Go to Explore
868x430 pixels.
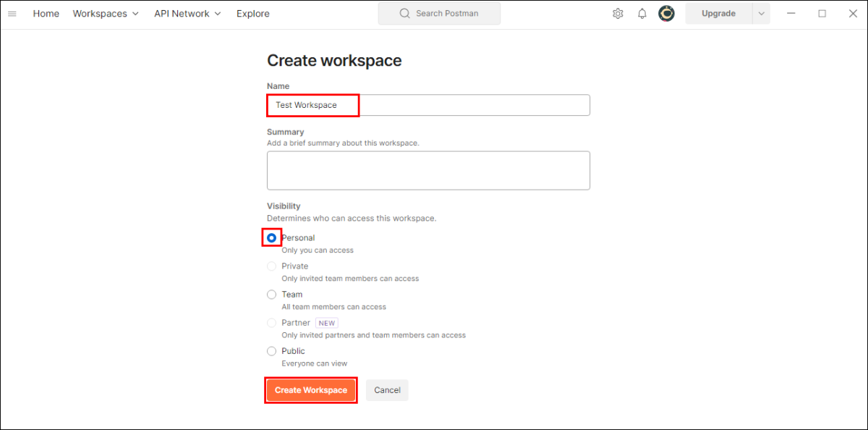coord(253,14)
